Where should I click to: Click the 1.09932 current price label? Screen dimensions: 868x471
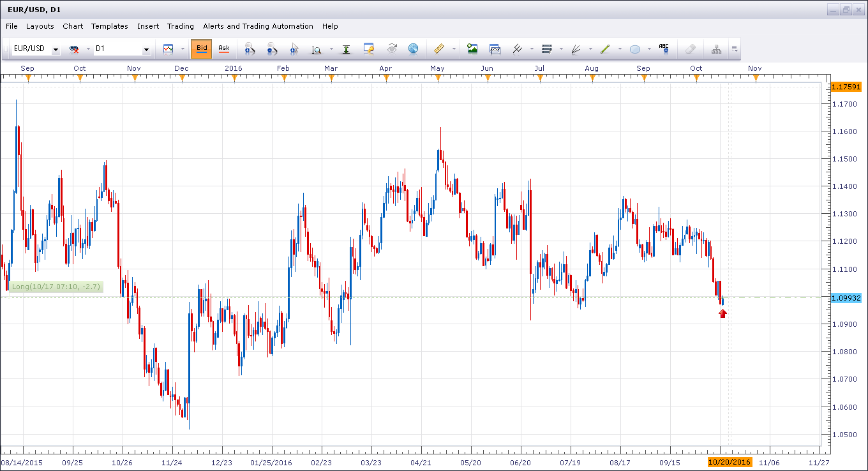846,298
